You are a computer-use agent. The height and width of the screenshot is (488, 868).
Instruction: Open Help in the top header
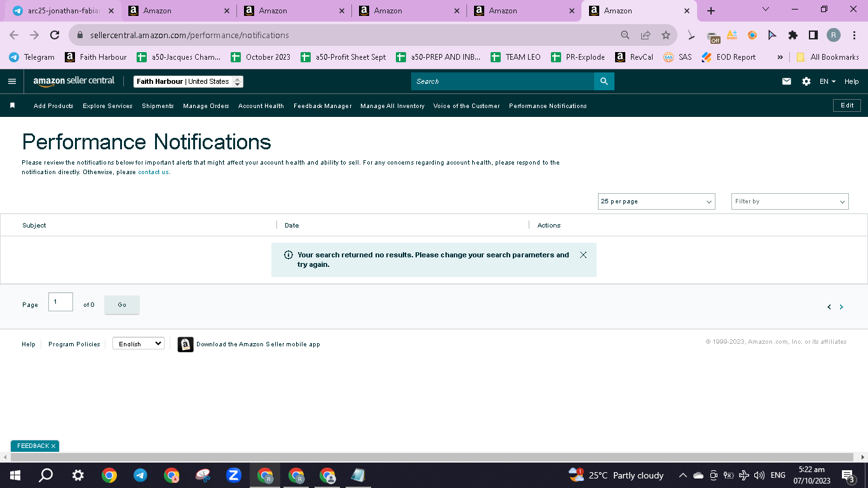point(851,81)
